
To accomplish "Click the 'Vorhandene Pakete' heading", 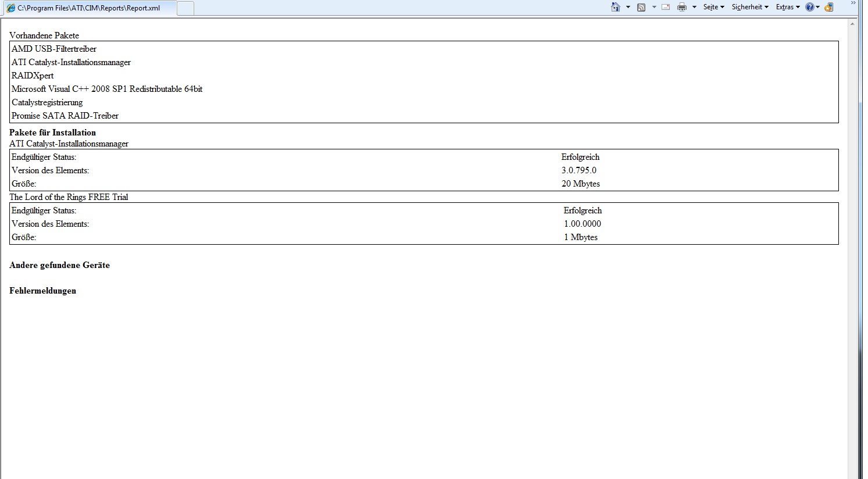I will pos(44,35).
